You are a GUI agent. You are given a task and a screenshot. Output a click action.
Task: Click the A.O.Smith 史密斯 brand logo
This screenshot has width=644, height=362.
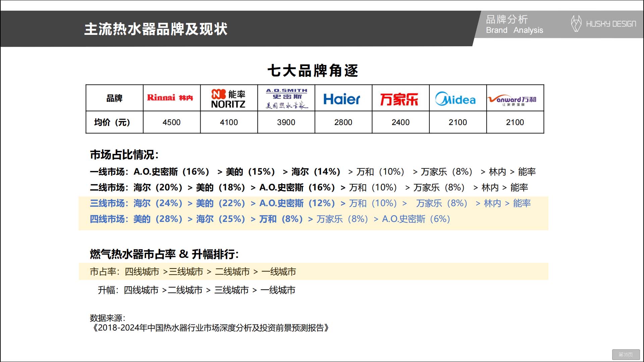coord(286,99)
